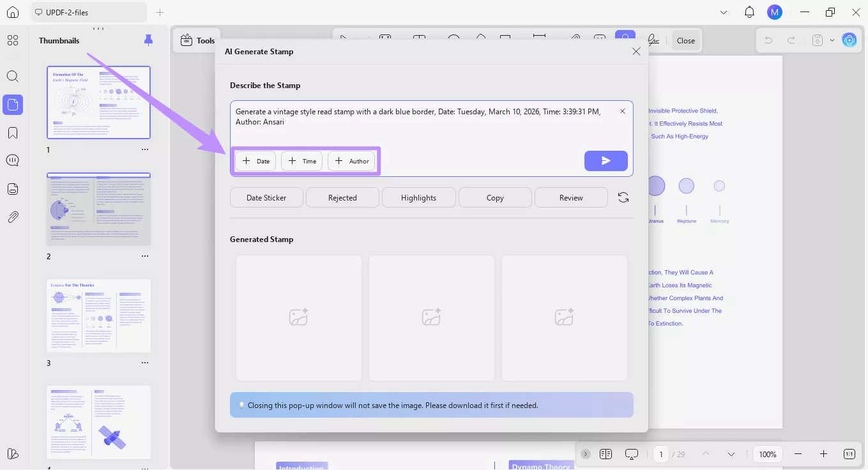This screenshot has width=868, height=470.
Task: Open the page navigation collapse chevron near page counter
Action: 731,454
